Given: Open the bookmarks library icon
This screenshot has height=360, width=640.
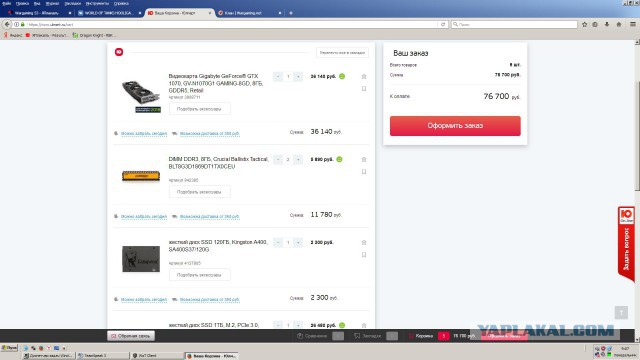Looking at the screenshot, I should 595,24.
